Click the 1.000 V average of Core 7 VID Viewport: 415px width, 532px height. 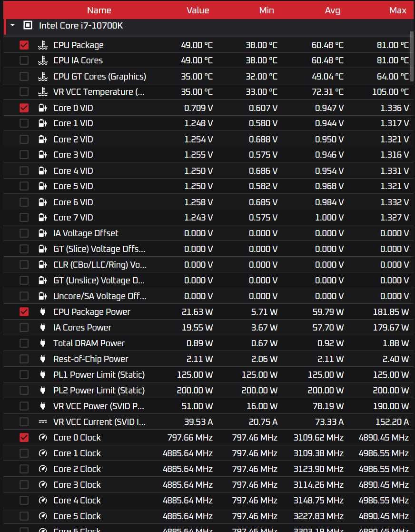pyautogui.click(x=329, y=218)
